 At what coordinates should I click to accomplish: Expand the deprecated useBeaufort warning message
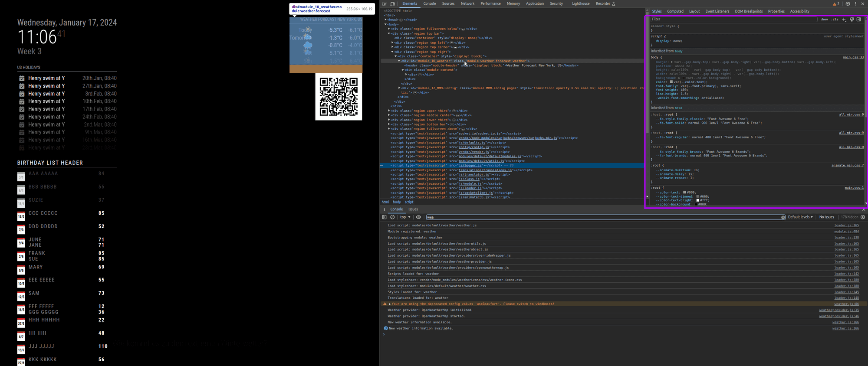[x=390, y=304]
